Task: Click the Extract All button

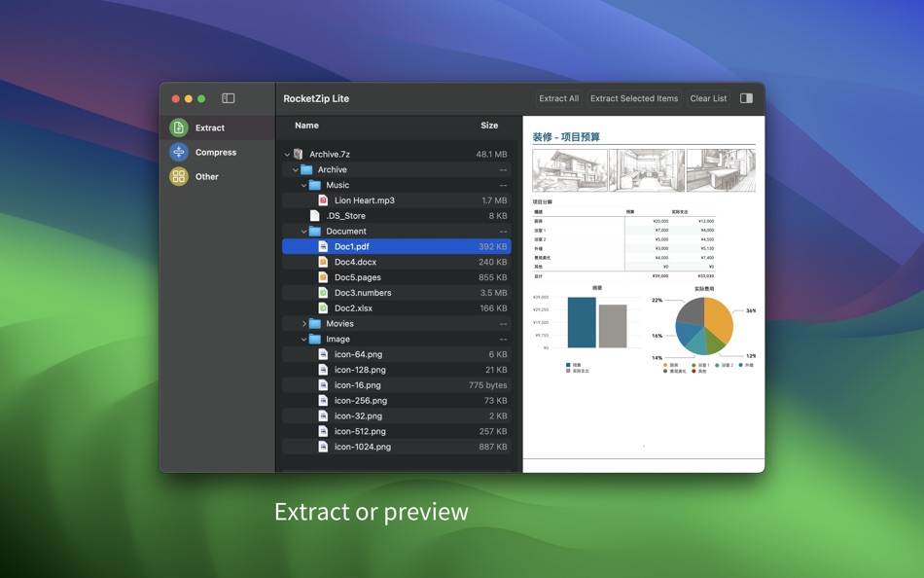Action: (x=558, y=98)
